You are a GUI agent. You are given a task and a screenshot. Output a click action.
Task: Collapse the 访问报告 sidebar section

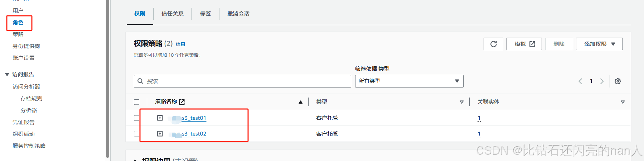(x=7, y=75)
